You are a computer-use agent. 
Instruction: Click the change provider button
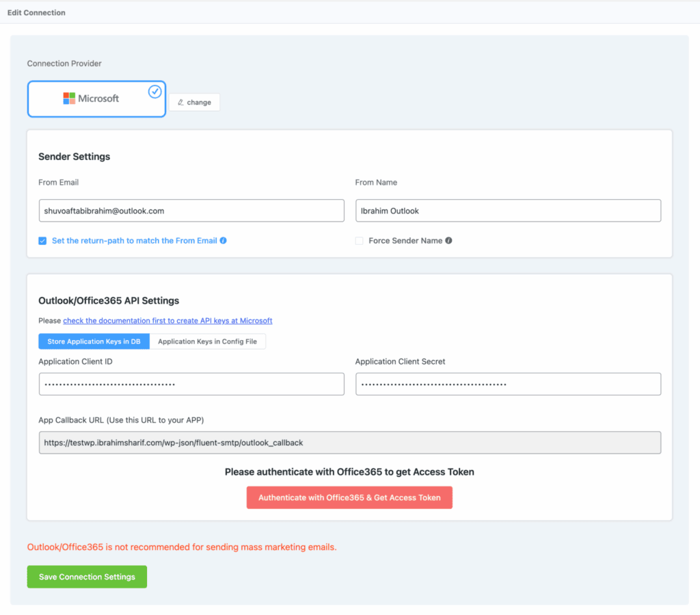(195, 102)
